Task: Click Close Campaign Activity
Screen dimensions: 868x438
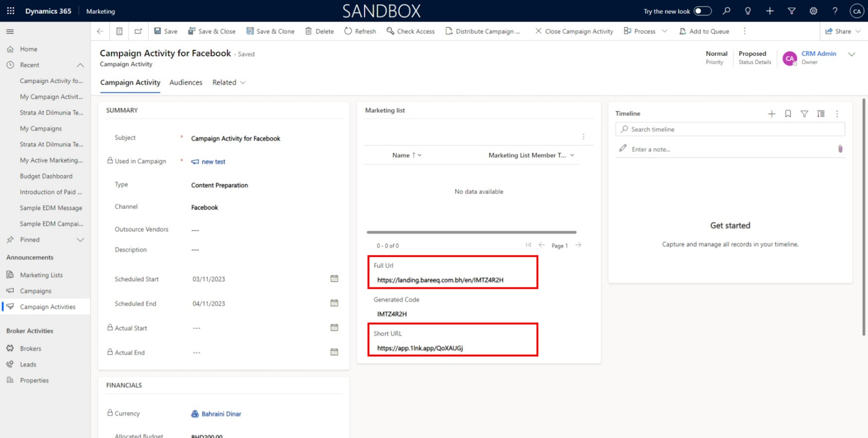Action: 574,31
